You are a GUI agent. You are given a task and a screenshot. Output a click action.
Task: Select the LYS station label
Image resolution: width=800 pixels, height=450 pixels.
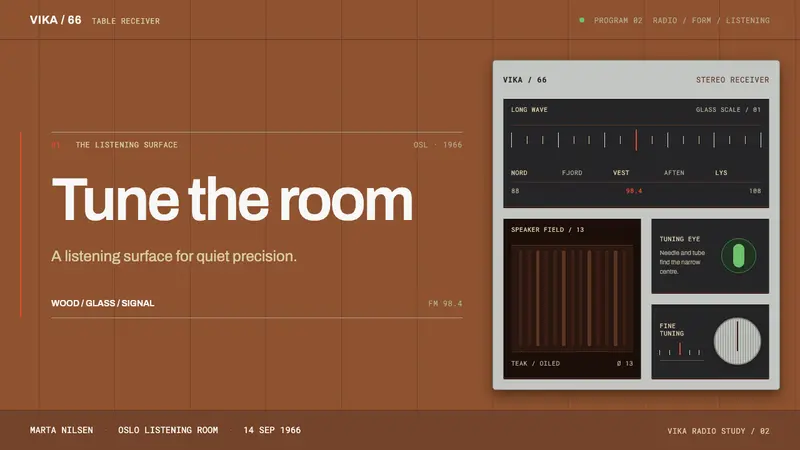(721, 173)
